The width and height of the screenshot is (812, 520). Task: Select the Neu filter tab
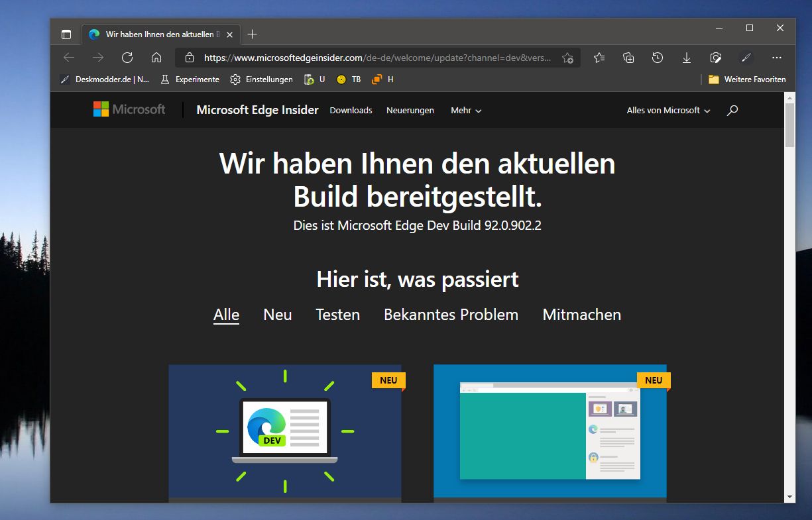277,315
